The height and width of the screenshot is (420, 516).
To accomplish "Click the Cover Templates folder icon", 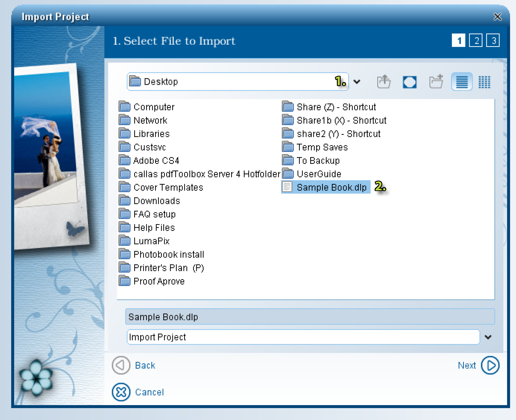I will 125,187.
